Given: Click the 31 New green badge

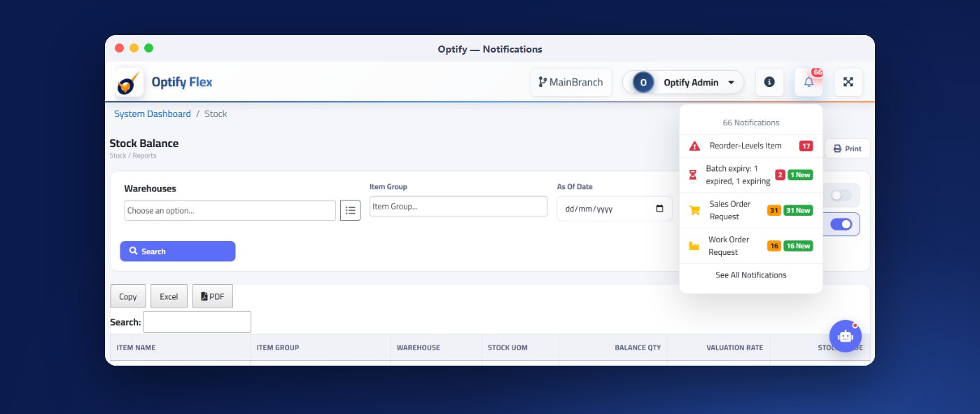Looking at the screenshot, I should tap(798, 210).
